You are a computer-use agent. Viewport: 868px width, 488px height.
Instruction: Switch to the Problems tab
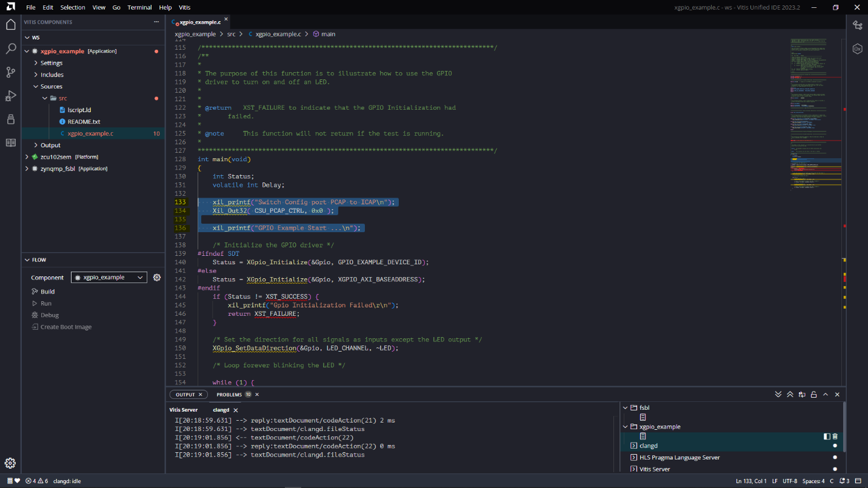pos(229,395)
